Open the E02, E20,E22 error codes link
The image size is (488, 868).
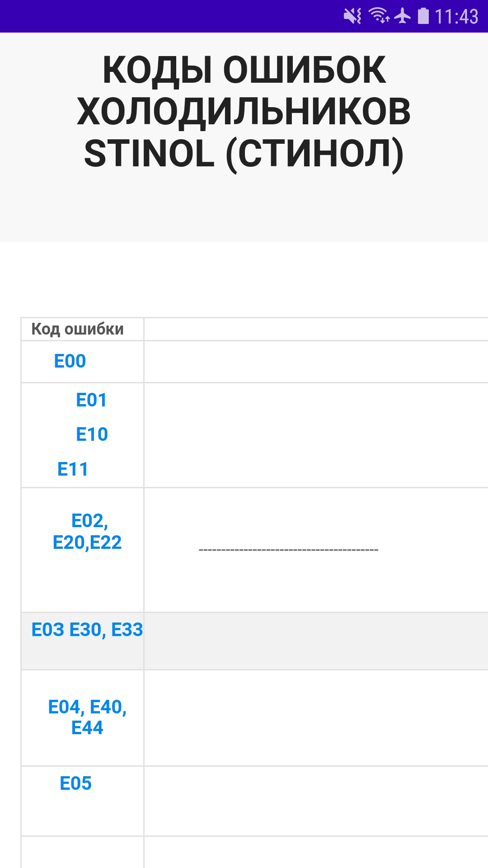pyautogui.click(x=87, y=532)
